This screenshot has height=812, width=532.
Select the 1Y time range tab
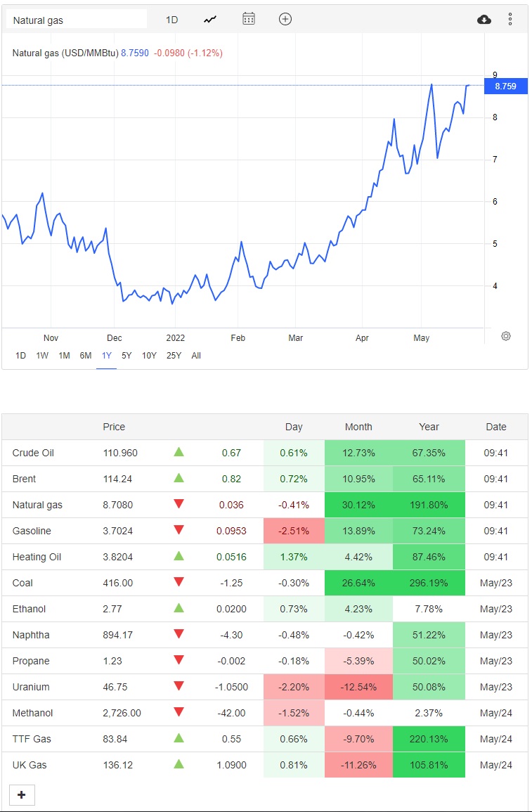(106, 356)
